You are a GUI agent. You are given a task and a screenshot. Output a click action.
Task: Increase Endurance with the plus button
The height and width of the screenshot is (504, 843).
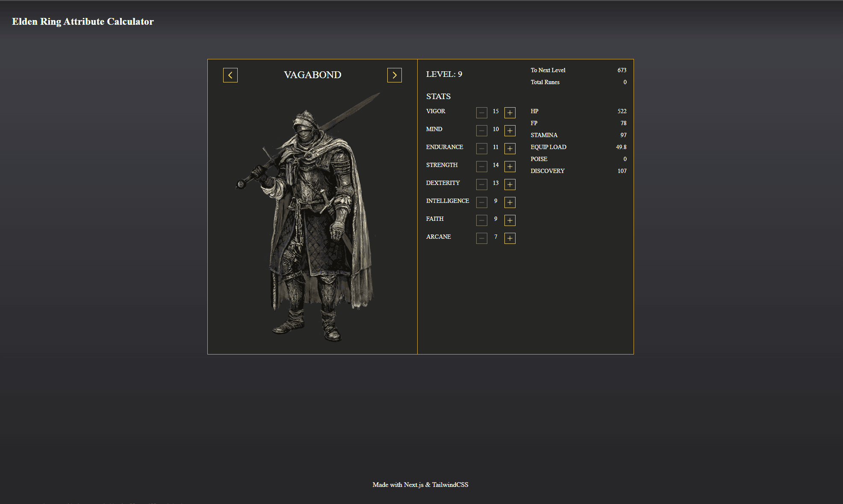[x=510, y=149]
